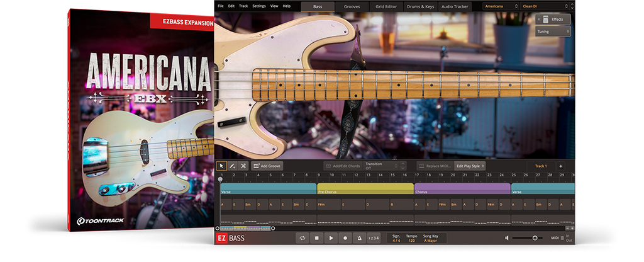The height and width of the screenshot is (262, 644).
Task: Open the File menu
Action: pyautogui.click(x=221, y=6)
